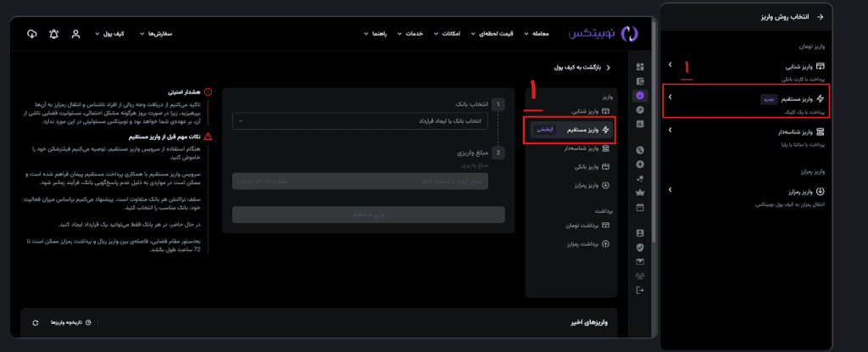Click the dashboard grid icon in sidebar
Screen dimensions: 868x352
(x=640, y=67)
